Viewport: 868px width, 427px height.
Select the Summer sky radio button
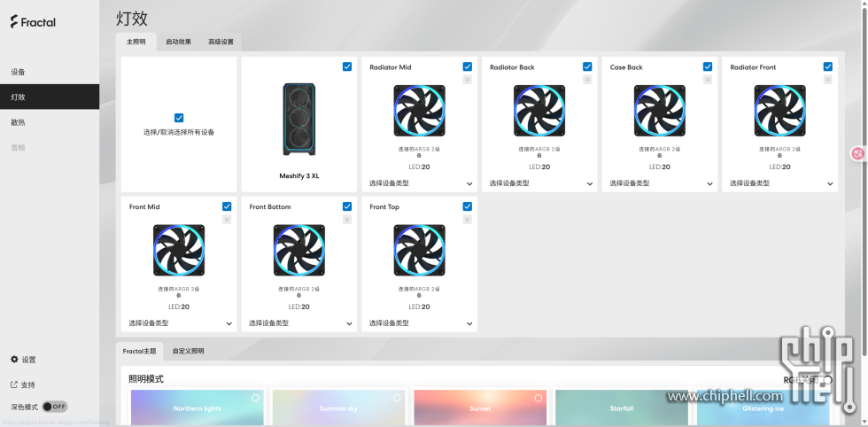397,398
